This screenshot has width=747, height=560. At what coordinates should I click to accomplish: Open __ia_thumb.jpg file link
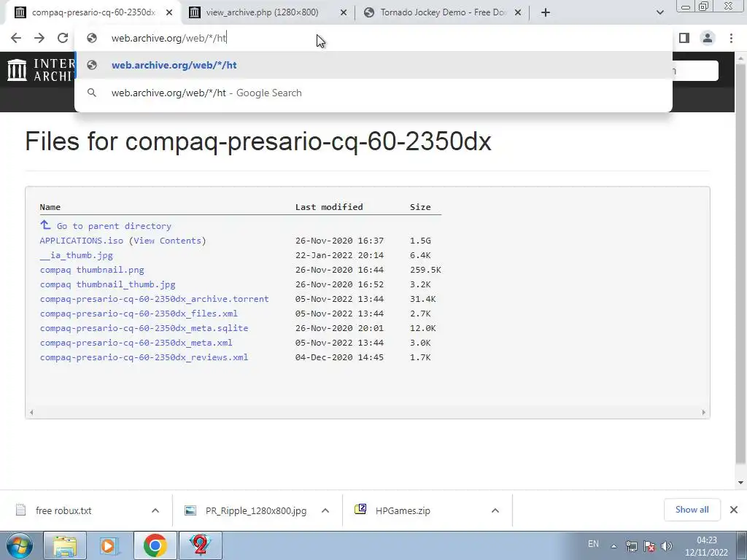point(76,255)
